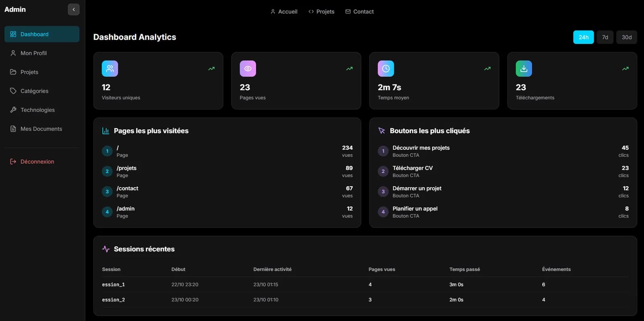The image size is (644, 321).
Task: Click the Visiteurs uniques users icon
Action: pos(110,68)
